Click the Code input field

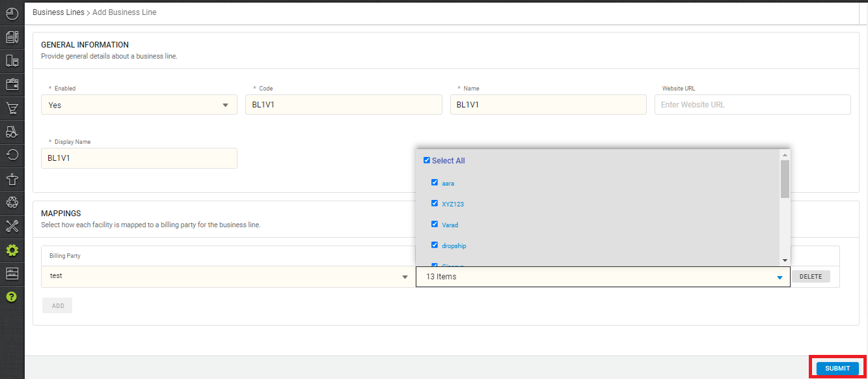click(x=344, y=105)
